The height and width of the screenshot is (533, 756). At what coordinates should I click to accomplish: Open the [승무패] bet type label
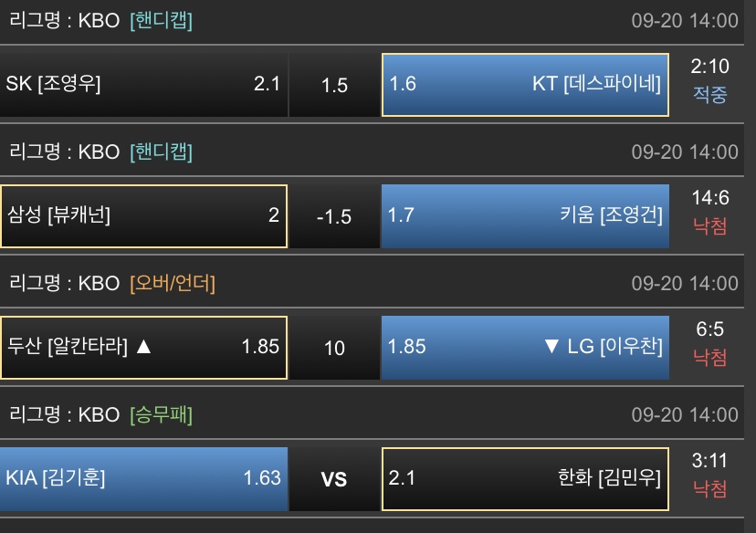[162, 414]
